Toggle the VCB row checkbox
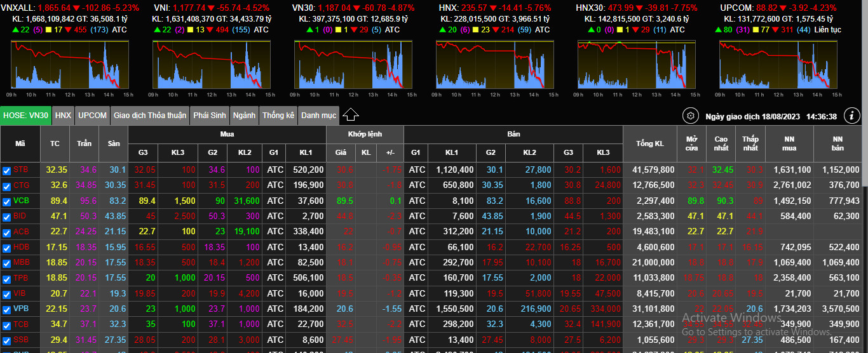The width and height of the screenshot is (868, 353). 6,201
